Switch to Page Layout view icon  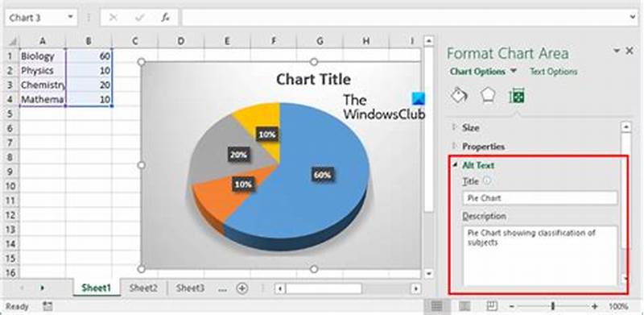pos(464,306)
